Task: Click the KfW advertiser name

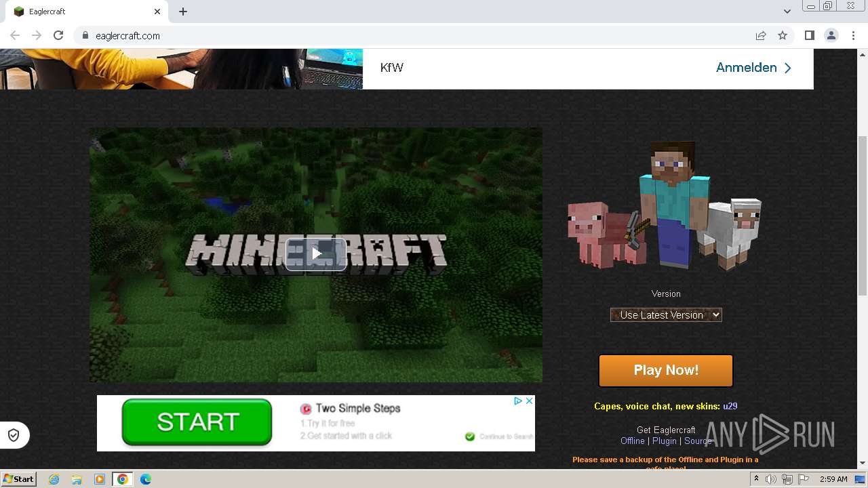Action: (392, 68)
